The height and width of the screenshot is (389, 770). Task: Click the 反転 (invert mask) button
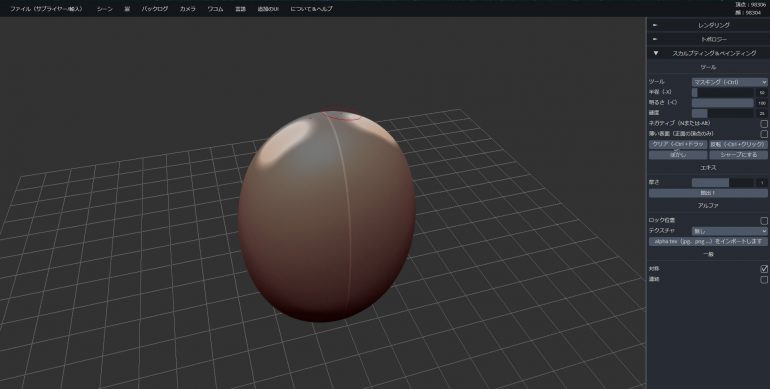click(x=738, y=144)
